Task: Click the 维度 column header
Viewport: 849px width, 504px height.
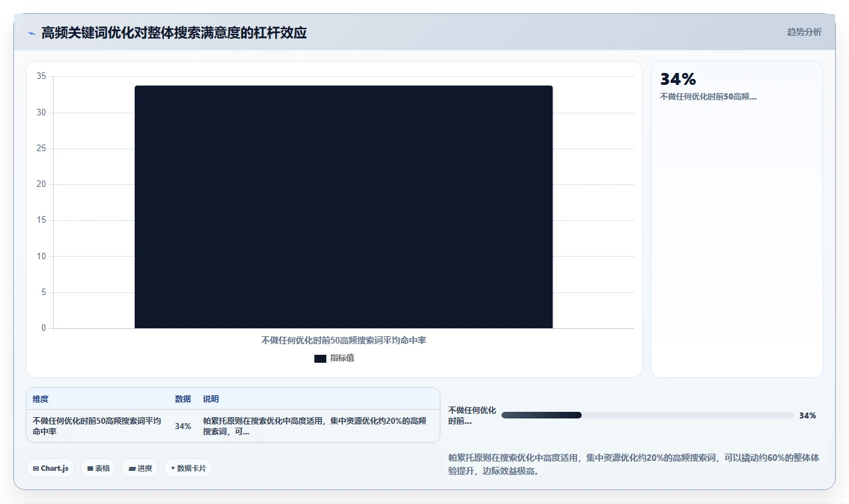Action: click(x=40, y=399)
